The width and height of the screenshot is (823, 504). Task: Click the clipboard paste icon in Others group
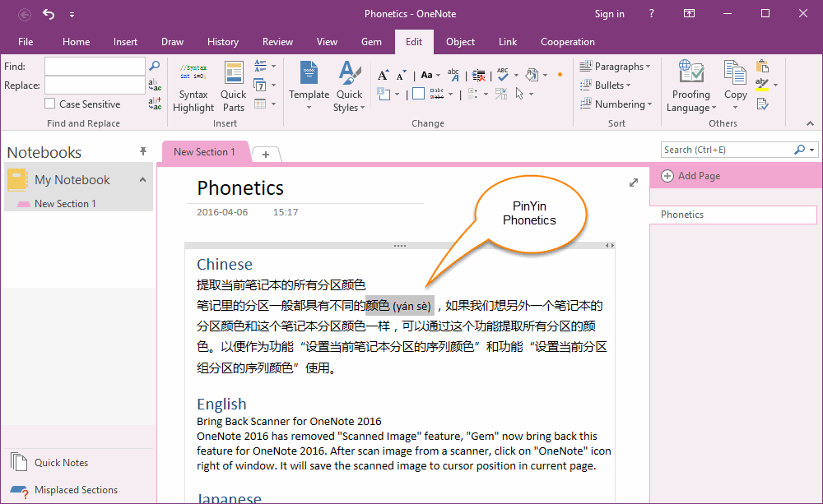pos(762,66)
